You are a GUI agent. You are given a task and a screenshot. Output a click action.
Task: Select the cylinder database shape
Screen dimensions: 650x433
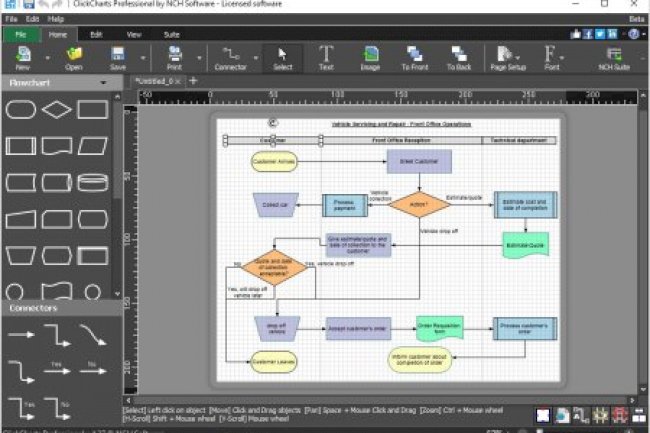point(93,183)
